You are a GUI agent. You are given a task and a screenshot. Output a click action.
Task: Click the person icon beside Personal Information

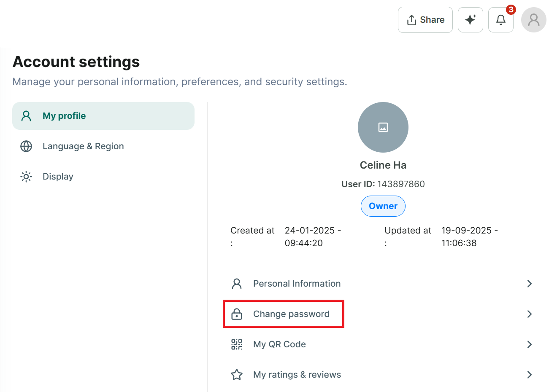click(x=237, y=284)
